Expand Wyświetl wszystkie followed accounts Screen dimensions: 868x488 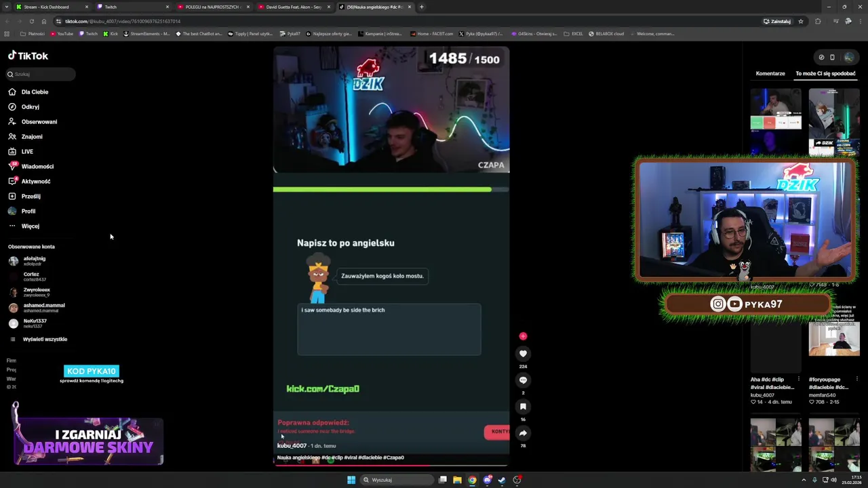[45, 339]
